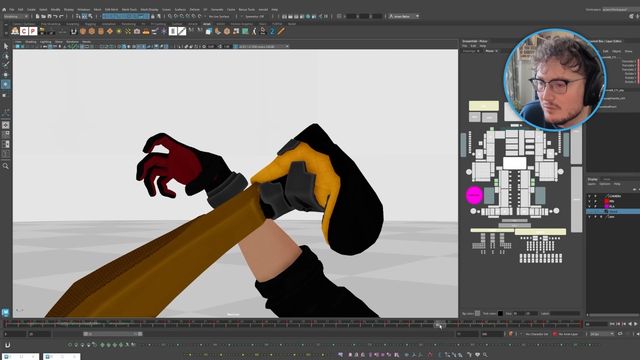
Task: Open the Deform menu
Action: 195,9
